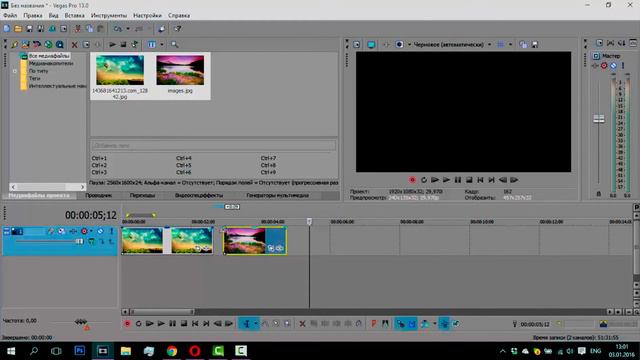This screenshot has height=360, width=640.
Task: Delete selected events with timeline red X
Action: (302, 324)
